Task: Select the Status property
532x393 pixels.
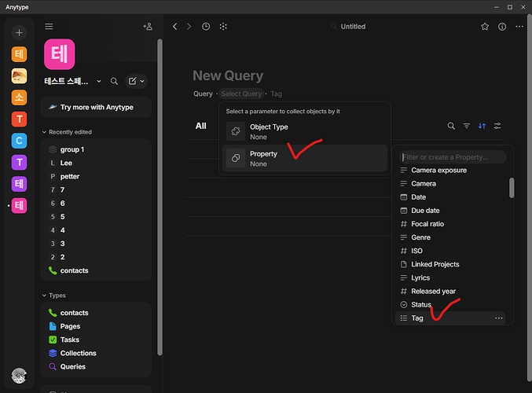Action: (450, 305)
